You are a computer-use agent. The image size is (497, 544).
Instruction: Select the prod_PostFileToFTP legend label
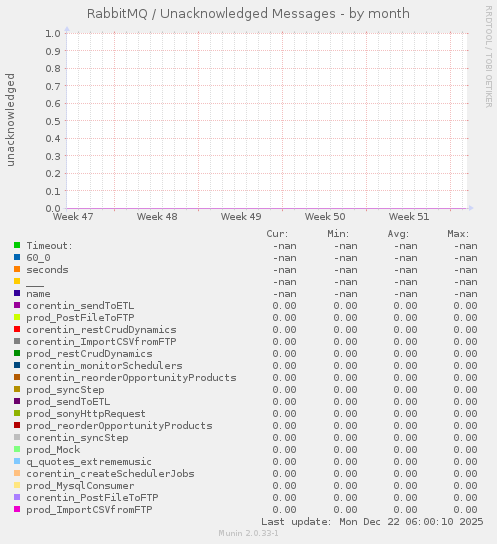(80, 318)
